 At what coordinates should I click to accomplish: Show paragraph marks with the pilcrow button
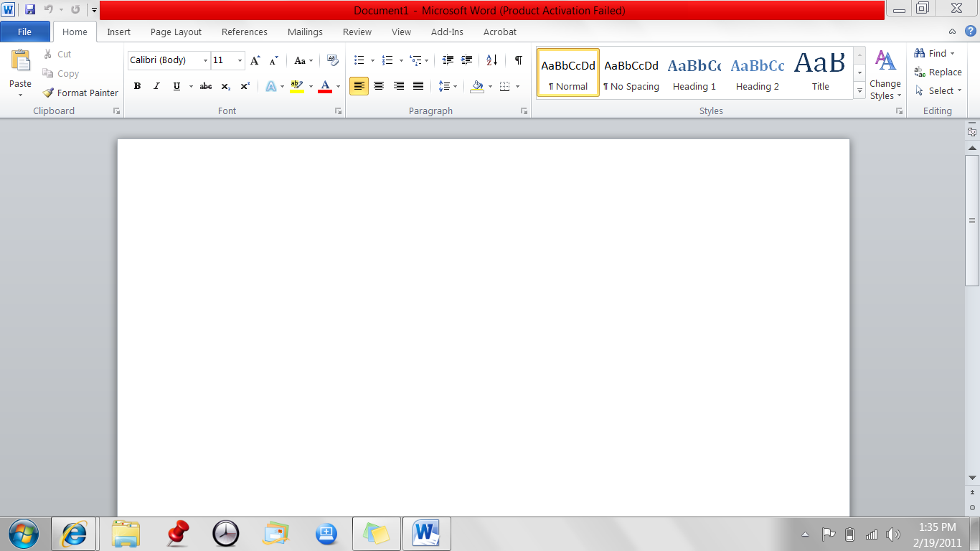coord(518,60)
